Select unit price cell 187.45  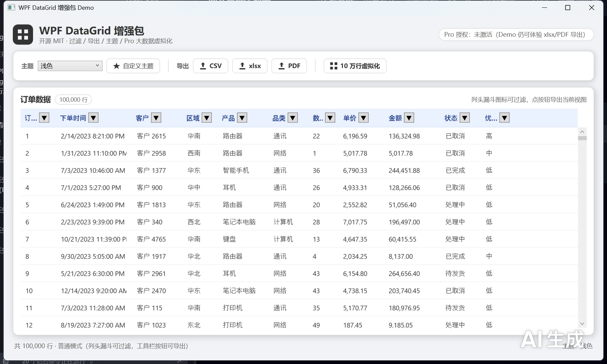(x=353, y=325)
